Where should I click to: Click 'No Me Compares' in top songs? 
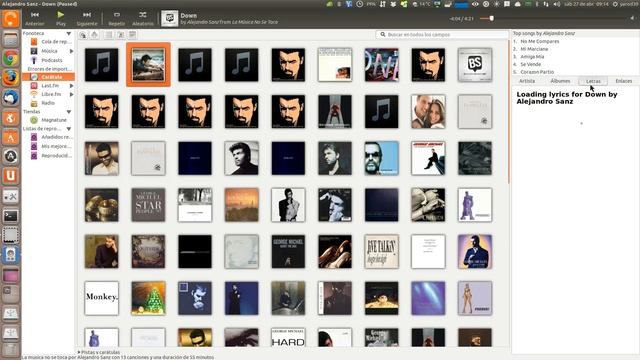point(540,41)
